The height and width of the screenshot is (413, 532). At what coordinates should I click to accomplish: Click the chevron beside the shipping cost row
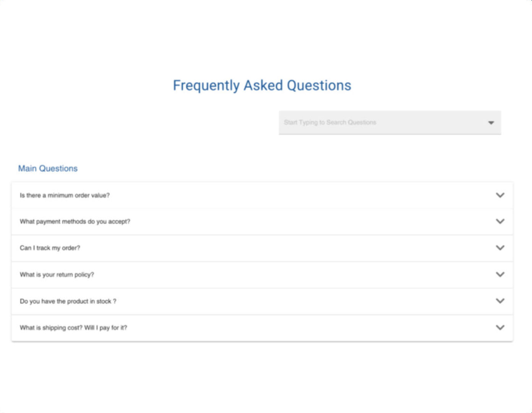(x=500, y=327)
